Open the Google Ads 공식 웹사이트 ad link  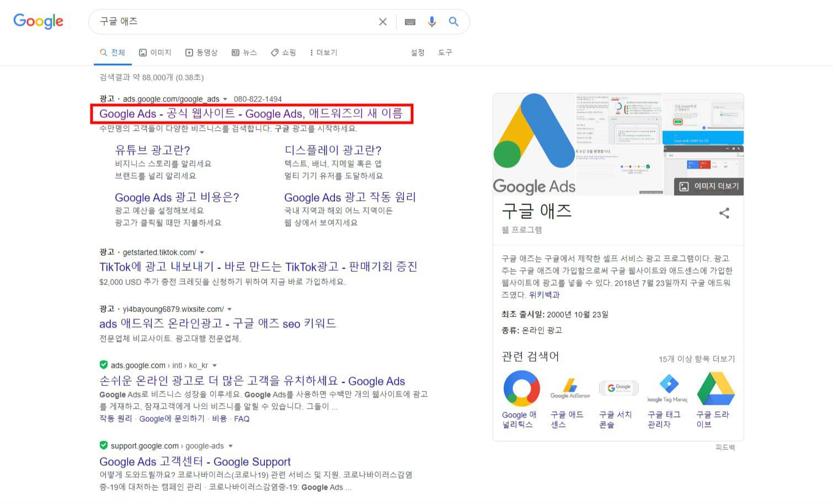[251, 114]
